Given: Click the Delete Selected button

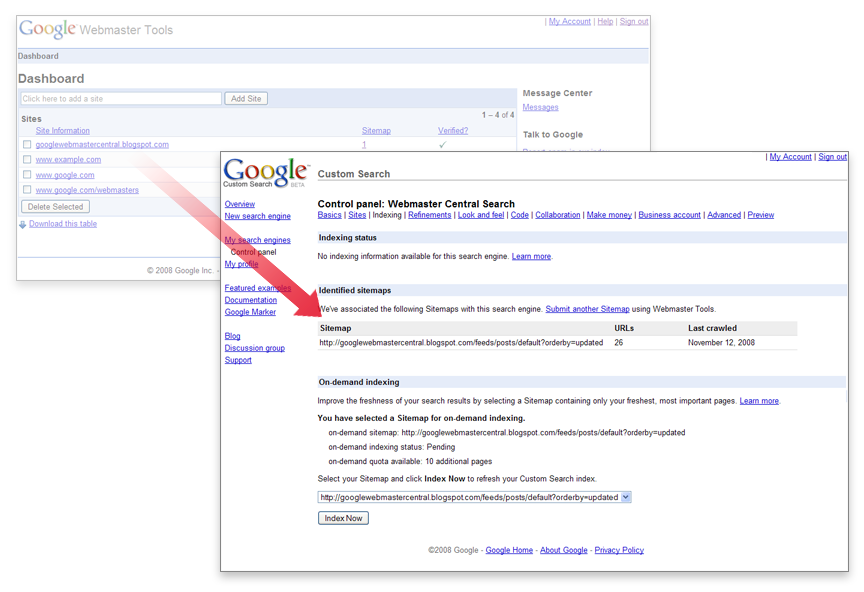Looking at the screenshot, I should [55, 207].
